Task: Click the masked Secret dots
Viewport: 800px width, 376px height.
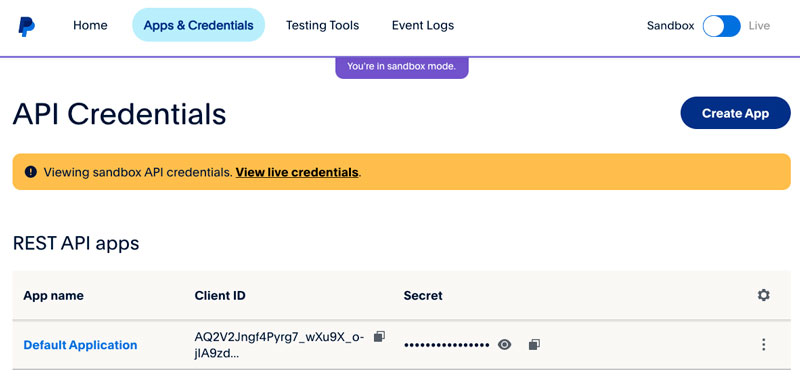Action: tap(447, 345)
